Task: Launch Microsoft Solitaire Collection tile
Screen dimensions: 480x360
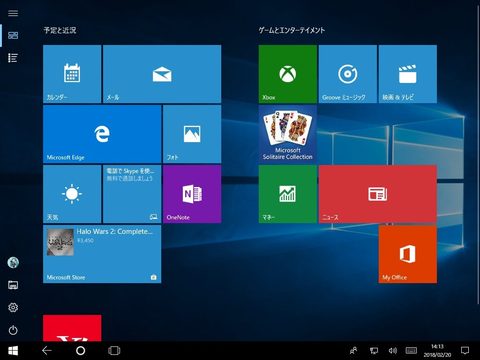Action: coord(288,134)
